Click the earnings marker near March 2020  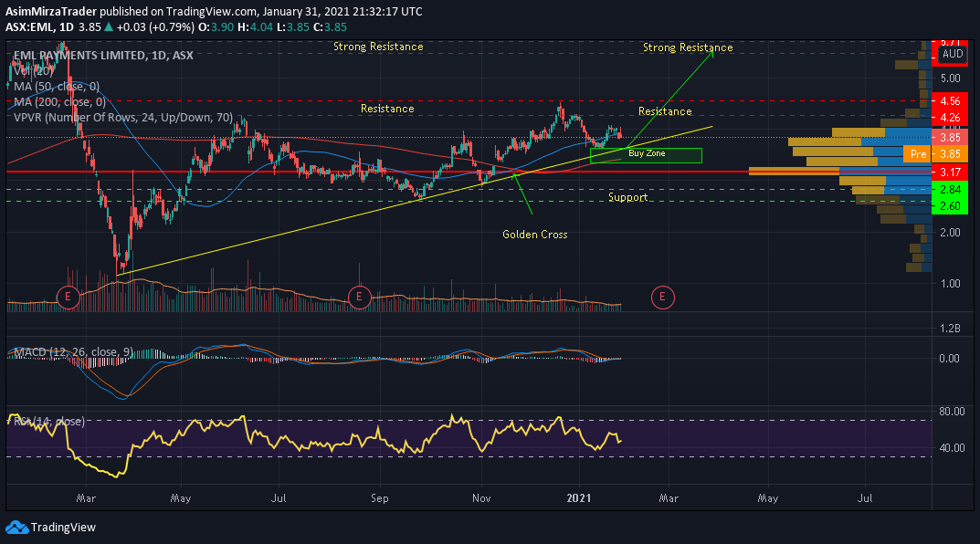[x=68, y=298]
